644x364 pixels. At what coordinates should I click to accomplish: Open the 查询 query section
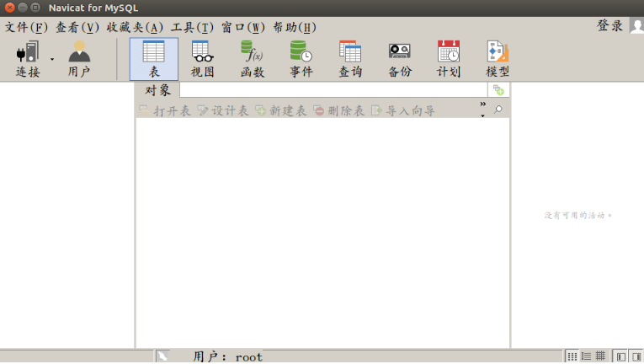click(350, 59)
